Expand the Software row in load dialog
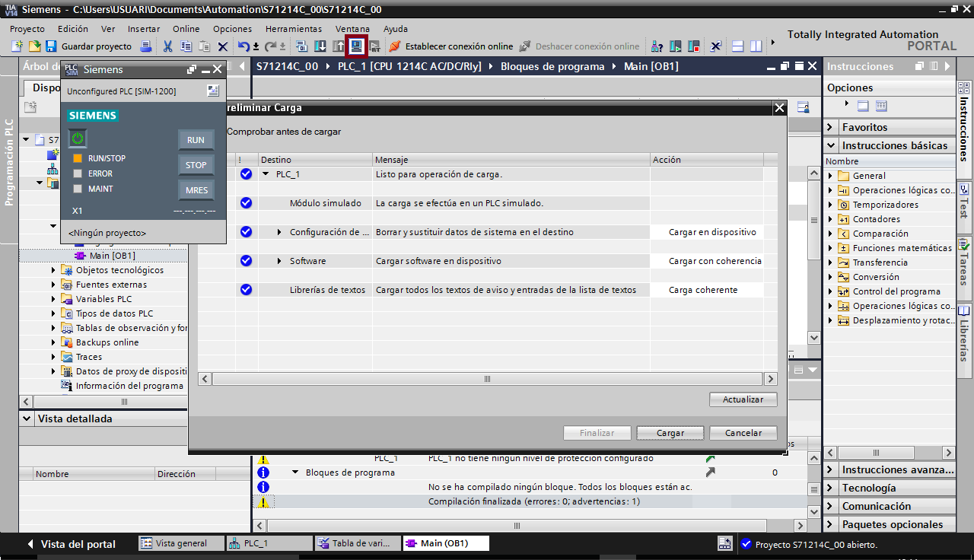The image size is (974, 560). tap(279, 261)
